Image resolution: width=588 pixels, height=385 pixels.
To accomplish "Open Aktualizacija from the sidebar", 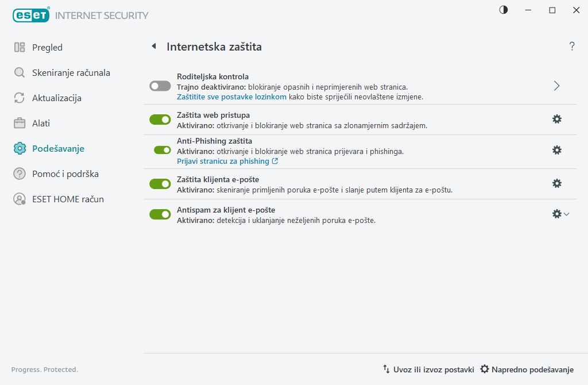I will click(20, 98).
